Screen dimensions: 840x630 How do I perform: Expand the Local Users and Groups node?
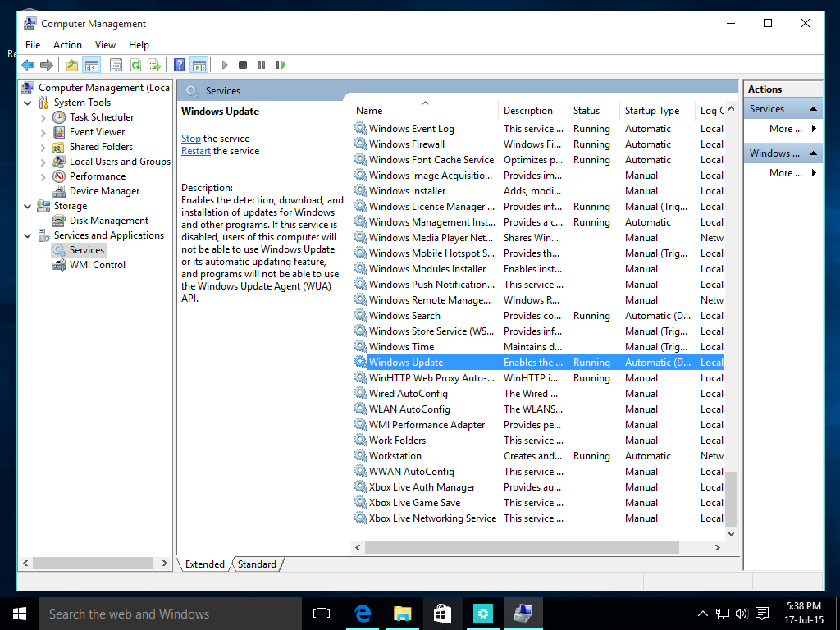(43, 162)
